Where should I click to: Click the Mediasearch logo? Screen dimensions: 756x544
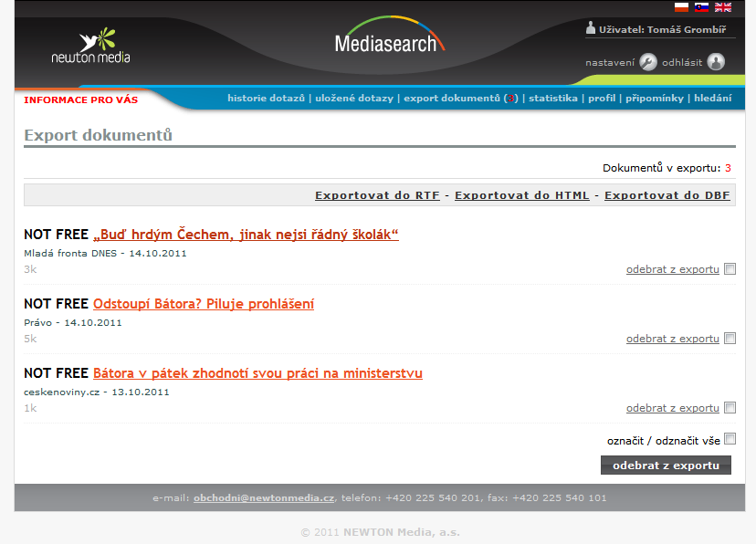pyautogui.click(x=390, y=36)
